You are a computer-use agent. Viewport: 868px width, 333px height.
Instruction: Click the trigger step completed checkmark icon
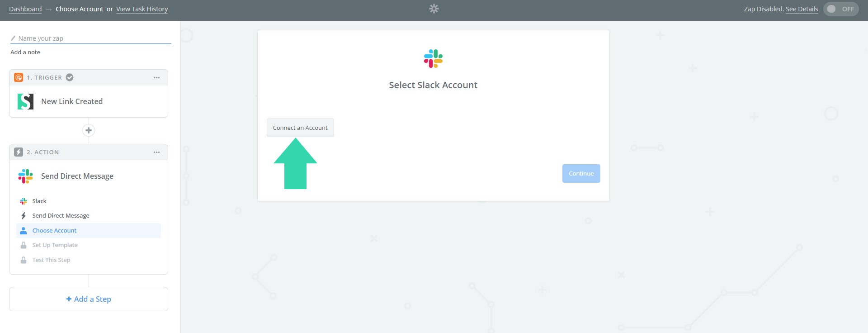(x=70, y=77)
